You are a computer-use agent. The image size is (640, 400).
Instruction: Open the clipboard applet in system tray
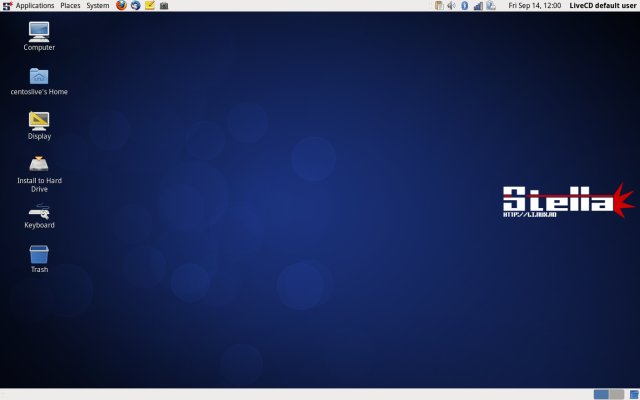point(439,5)
